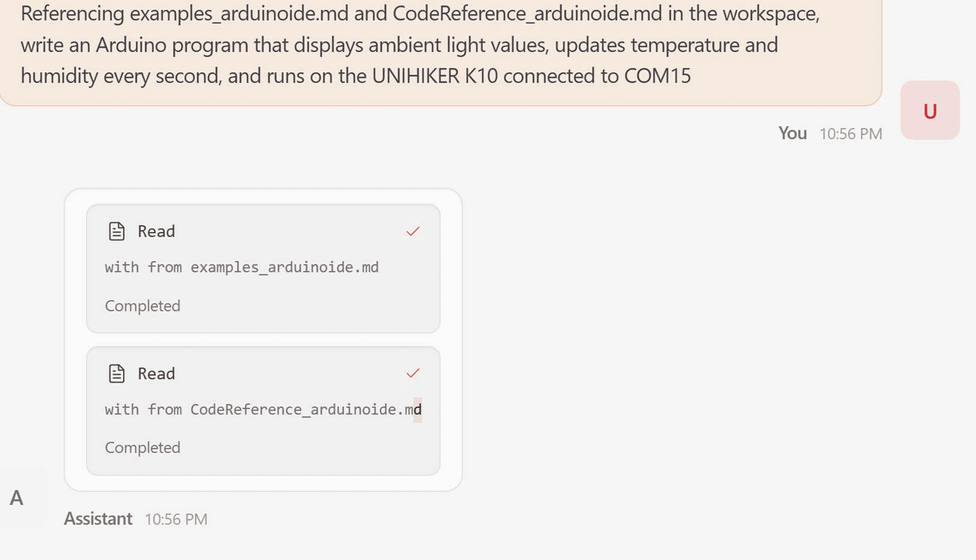The height and width of the screenshot is (560, 976).
Task: Click the first 'Read' tool title
Action: coord(156,231)
